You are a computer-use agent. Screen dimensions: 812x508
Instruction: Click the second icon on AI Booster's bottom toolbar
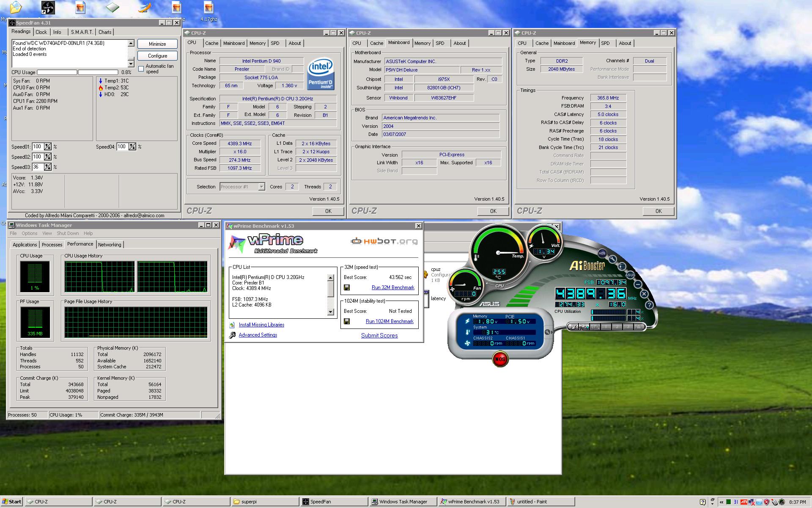(584, 327)
